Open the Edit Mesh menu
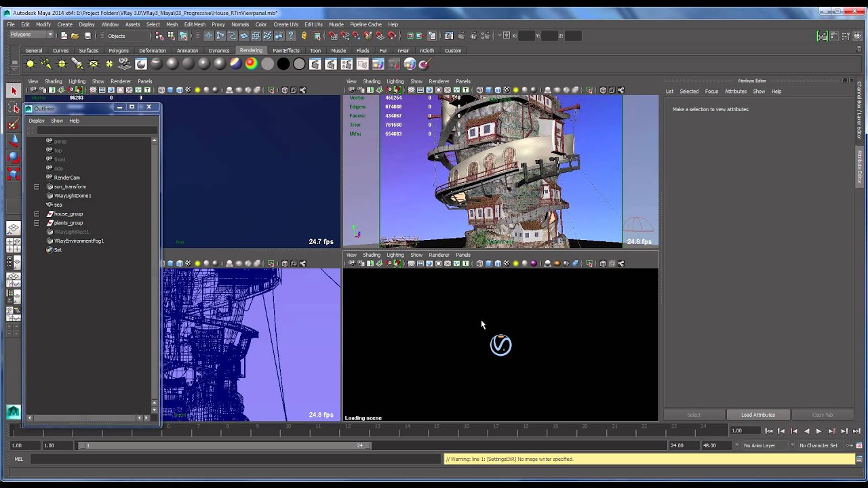Image resolution: width=868 pixels, height=488 pixels. pos(195,24)
